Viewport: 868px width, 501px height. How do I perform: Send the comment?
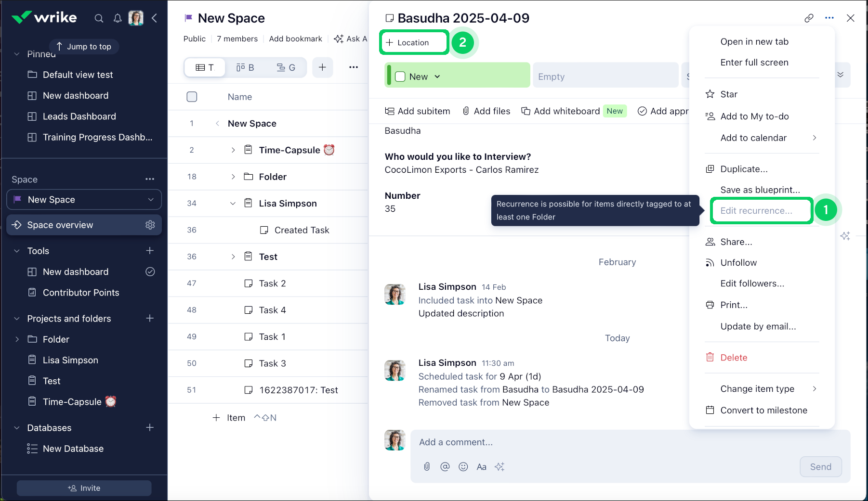[x=821, y=467]
